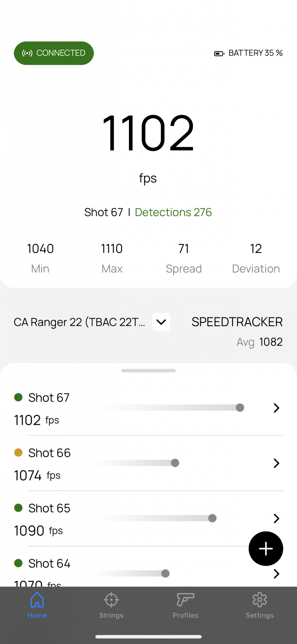Open Shot 65 details chevron

pyautogui.click(x=276, y=519)
